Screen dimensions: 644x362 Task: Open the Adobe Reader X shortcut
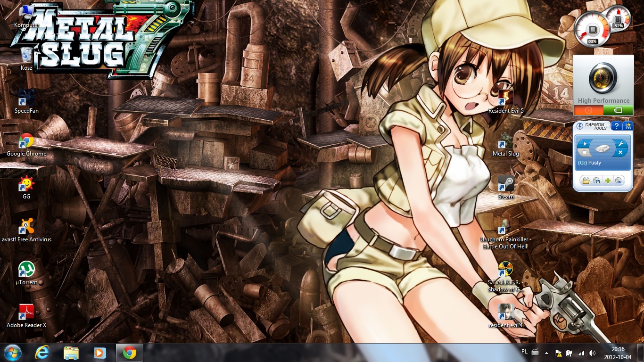pyautogui.click(x=26, y=313)
